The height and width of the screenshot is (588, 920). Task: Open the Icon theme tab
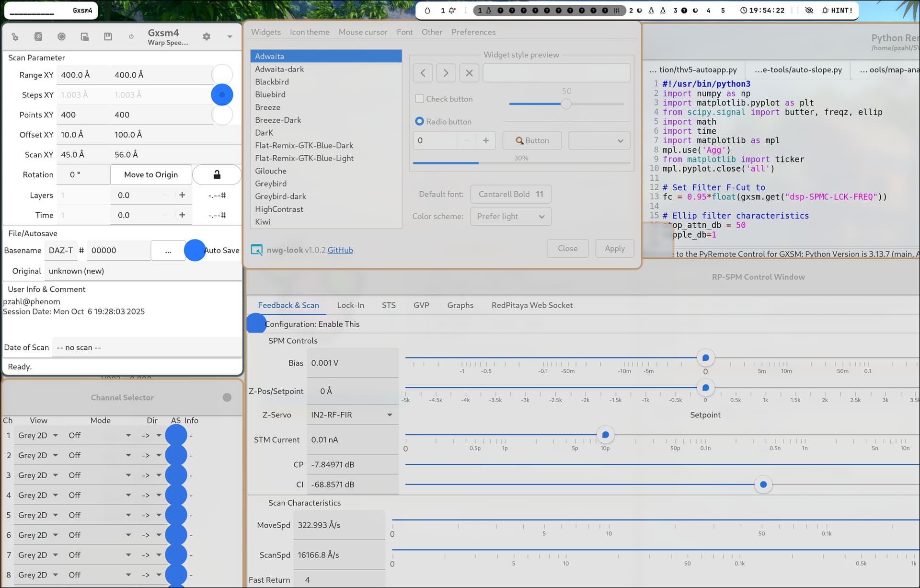click(x=309, y=32)
